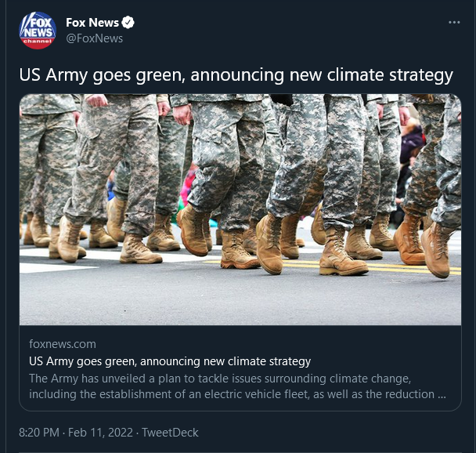Open the card headline below foxnews.com
Viewport: 476px width, 453px height.
pyautogui.click(x=170, y=361)
